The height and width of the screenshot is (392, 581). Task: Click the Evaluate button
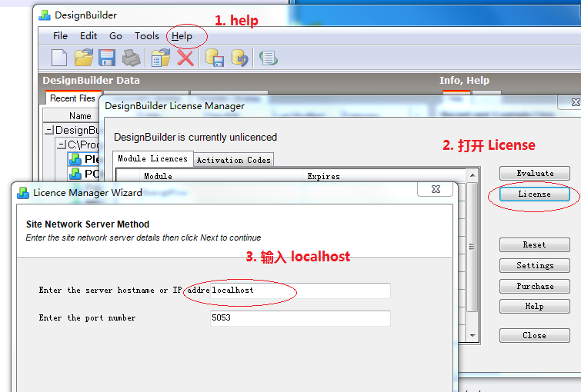(x=534, y=174)
